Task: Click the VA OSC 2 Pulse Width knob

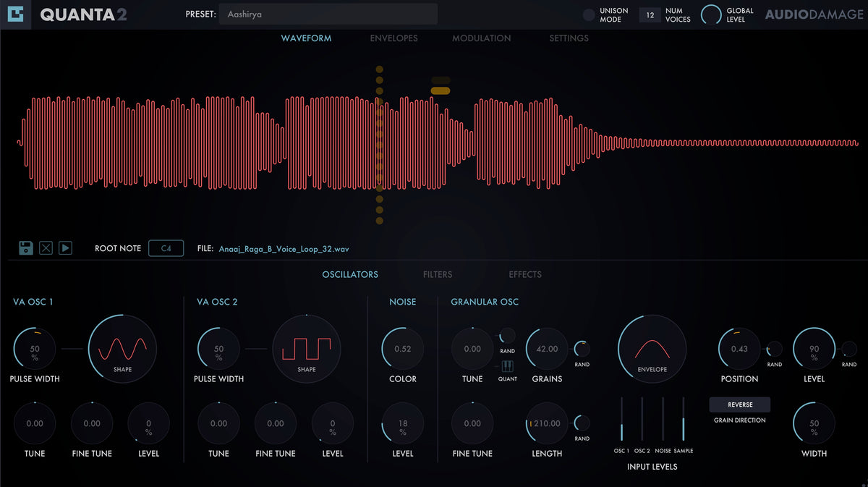Action: coord(218,349)
